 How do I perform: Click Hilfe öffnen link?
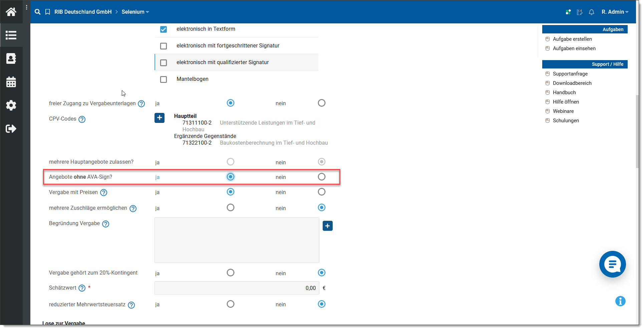point(566,102)
